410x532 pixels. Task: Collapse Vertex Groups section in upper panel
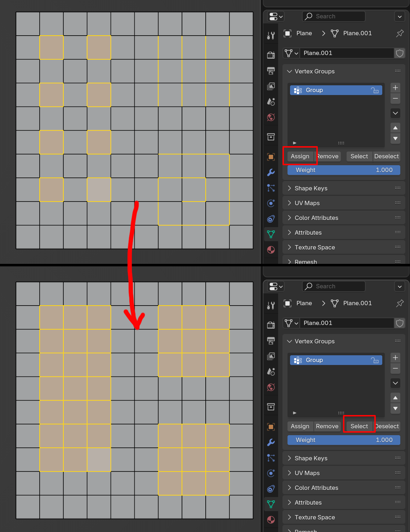click(x=289, y=71)
